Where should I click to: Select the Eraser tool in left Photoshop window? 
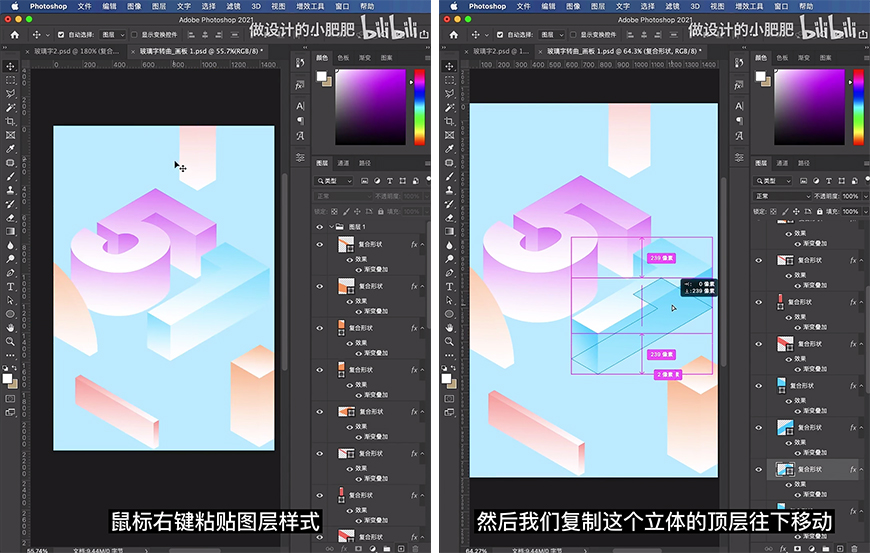pyautogui.click(x=10, y=217)
